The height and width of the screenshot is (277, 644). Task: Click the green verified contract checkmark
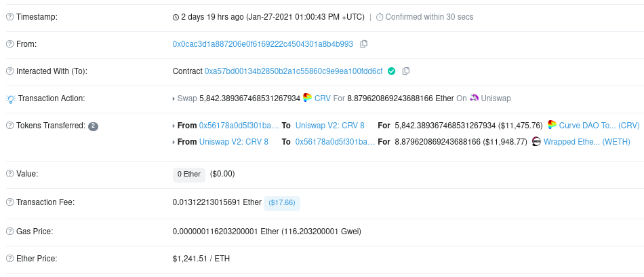(x=391, y=71)
